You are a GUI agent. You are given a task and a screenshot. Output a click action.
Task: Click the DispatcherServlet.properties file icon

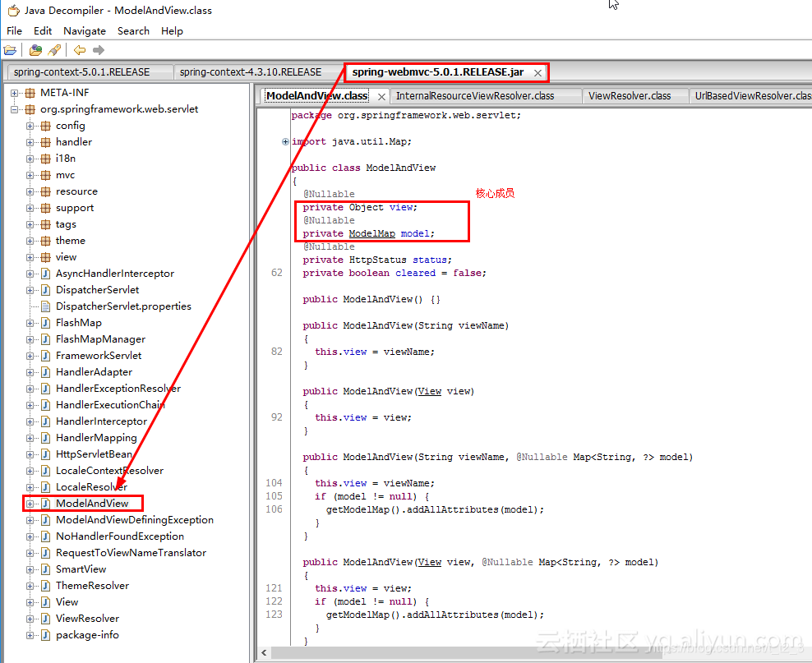click(45, 306)
